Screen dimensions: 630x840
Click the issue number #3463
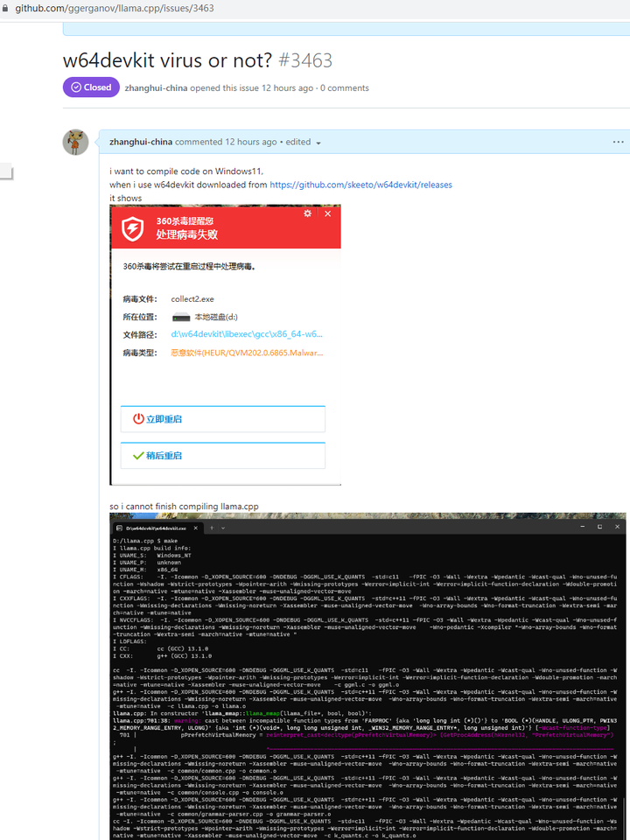click(x=305, y=60)
